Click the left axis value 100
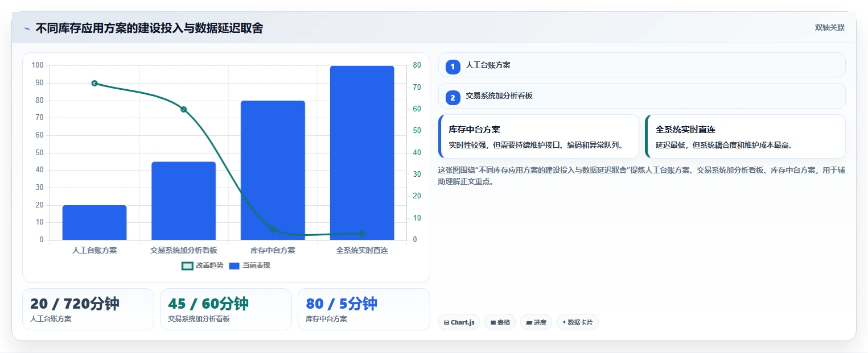The image size is (868, 353). coord(38,65)
